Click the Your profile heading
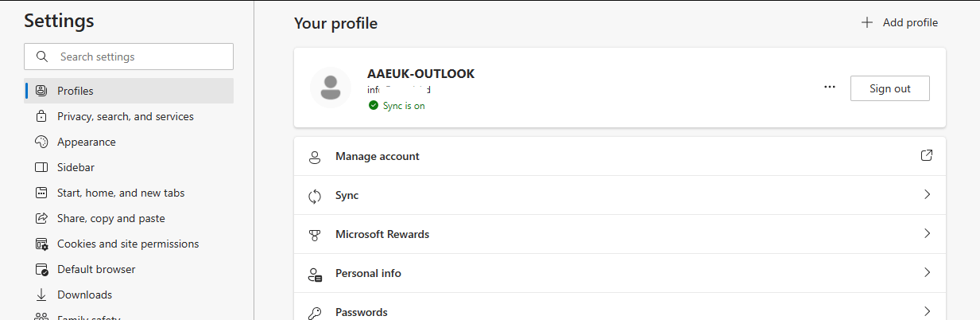The height and width of the screenshot is (320, 980). click(335, 23)
